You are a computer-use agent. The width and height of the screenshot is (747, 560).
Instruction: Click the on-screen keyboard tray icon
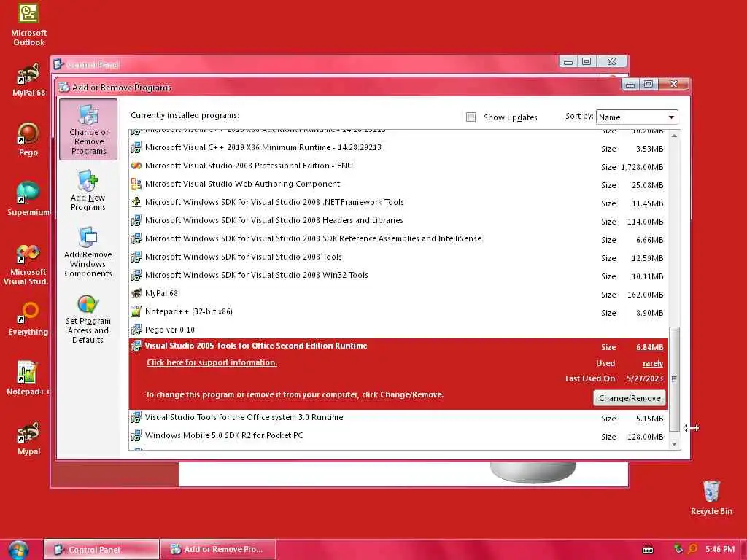648,550
